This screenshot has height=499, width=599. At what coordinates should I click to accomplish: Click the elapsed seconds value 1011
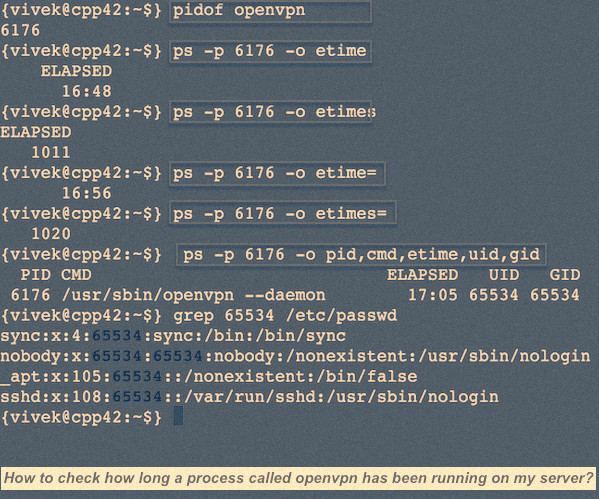[51, 152]
